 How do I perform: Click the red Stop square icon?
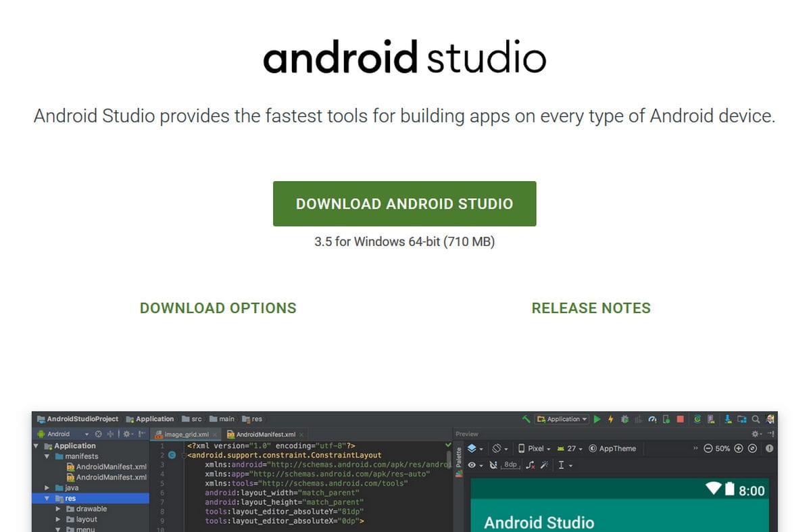tap(680, 419)
